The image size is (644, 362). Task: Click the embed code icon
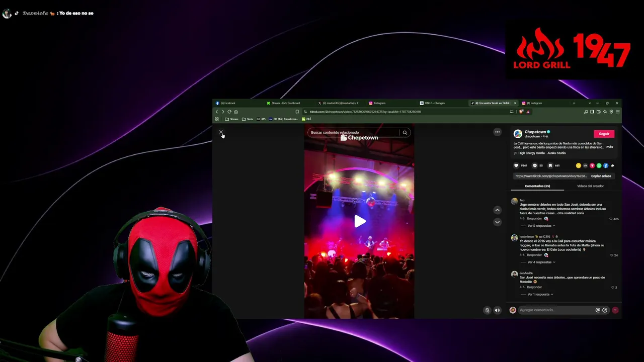tap(585, 165)
